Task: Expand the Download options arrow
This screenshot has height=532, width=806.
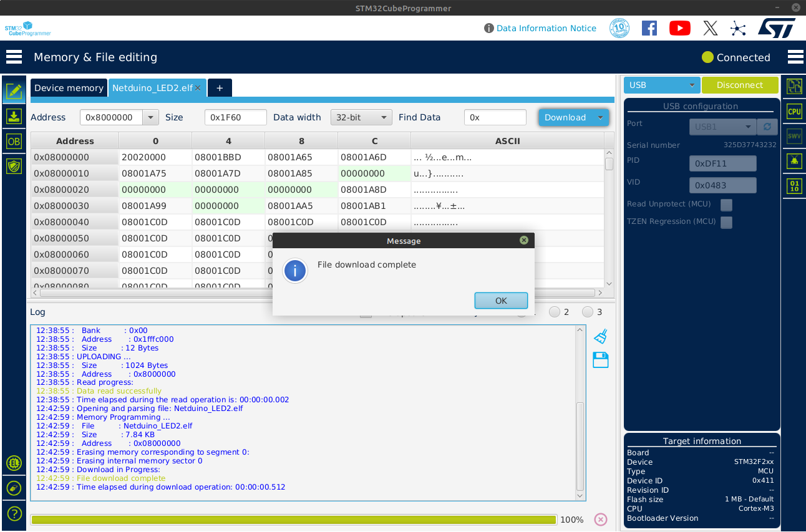Action: [601, 117]
